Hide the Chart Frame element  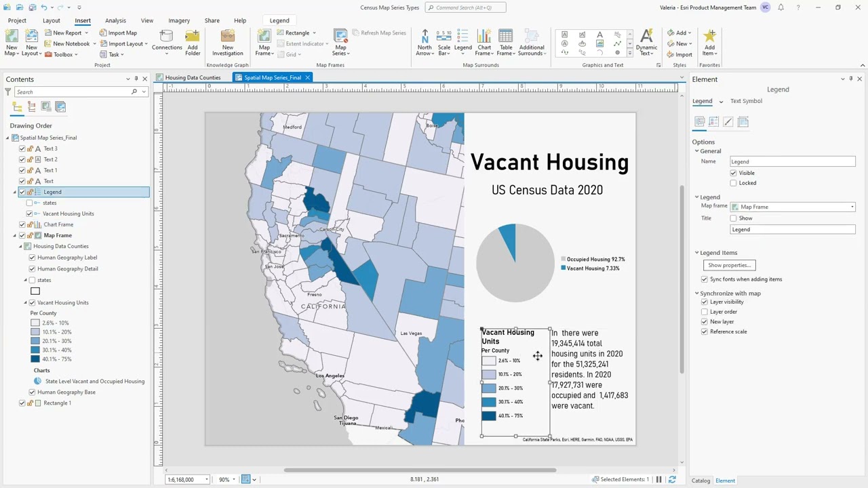[x=22, y=224]
